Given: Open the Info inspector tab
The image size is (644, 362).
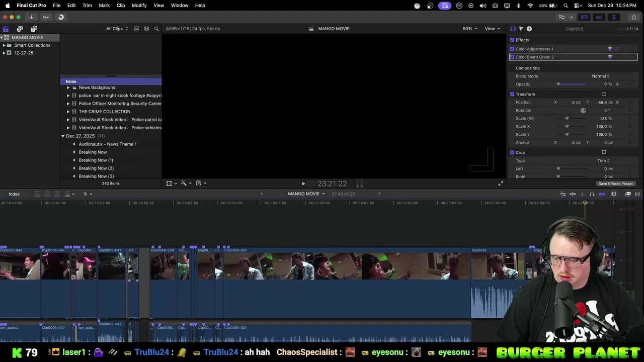Looking at the screenshot, I should click(529, 29).
